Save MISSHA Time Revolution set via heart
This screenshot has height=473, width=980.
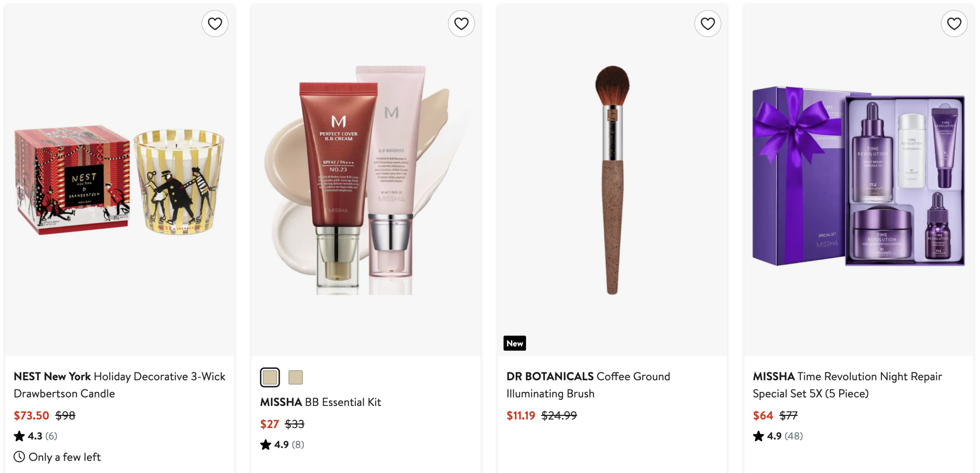pos(954,24)
